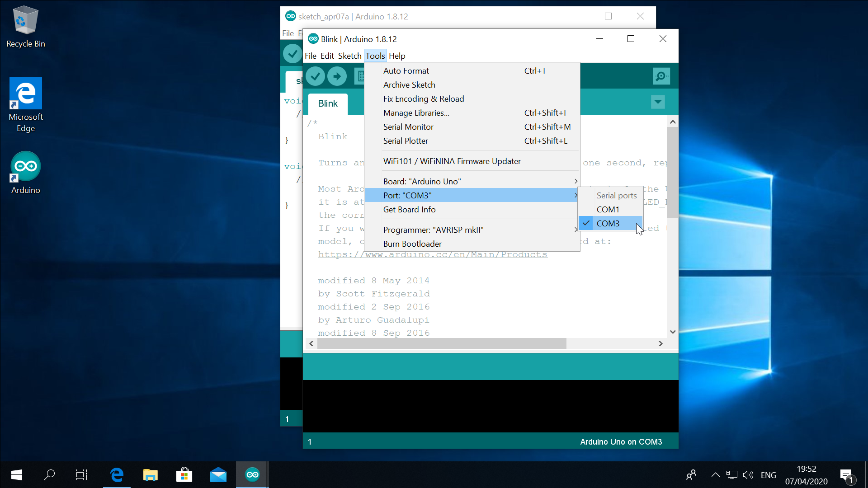Open WiFi101 / WiFiNINA Firmware Updater
The image size is (868, 488).
(x=472, y=161)
